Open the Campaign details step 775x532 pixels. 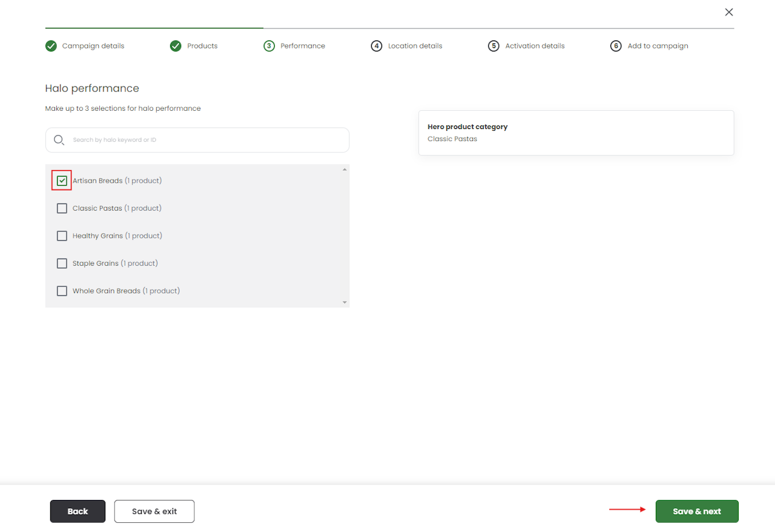93,46
